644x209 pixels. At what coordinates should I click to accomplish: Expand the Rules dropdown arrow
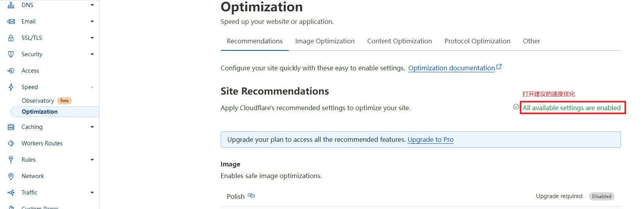pyautogui.click(x=92, y=160)
